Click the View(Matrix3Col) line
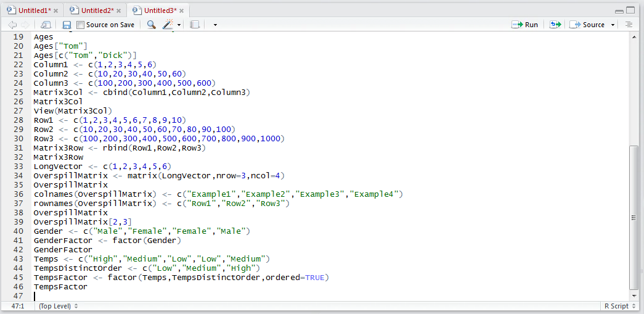The image size is (644, 314). click(73, 111)
